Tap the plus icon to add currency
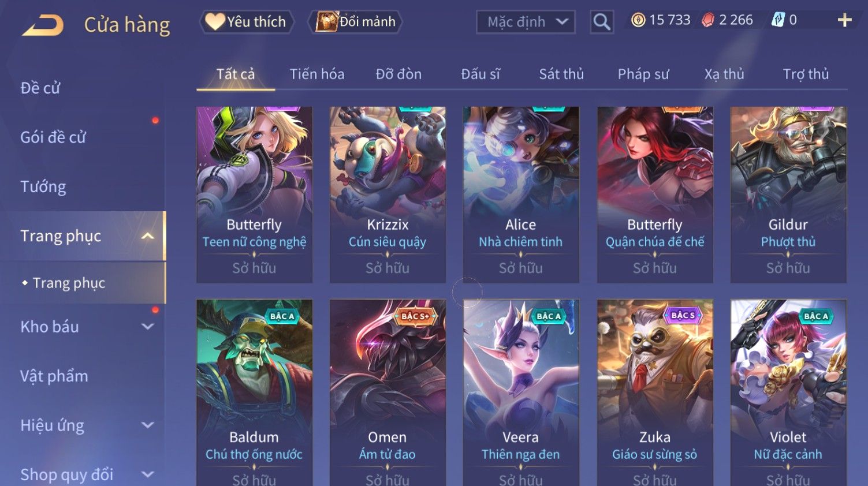The height and width of the screenshot is (486, 868). click(x=844, y=20)
